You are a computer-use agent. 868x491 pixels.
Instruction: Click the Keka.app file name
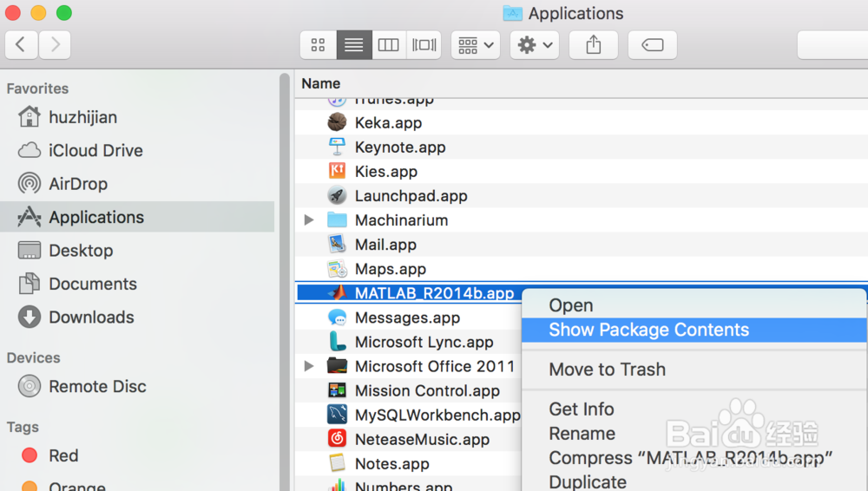tap(388, 123)
